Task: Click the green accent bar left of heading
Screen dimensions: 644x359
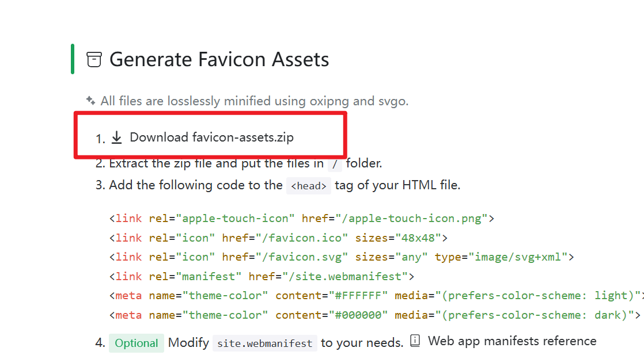Action: [73, 59]
